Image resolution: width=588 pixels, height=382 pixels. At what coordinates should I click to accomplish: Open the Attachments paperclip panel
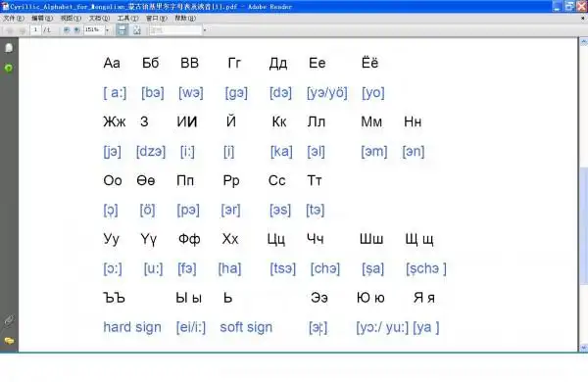click(8, 321)
